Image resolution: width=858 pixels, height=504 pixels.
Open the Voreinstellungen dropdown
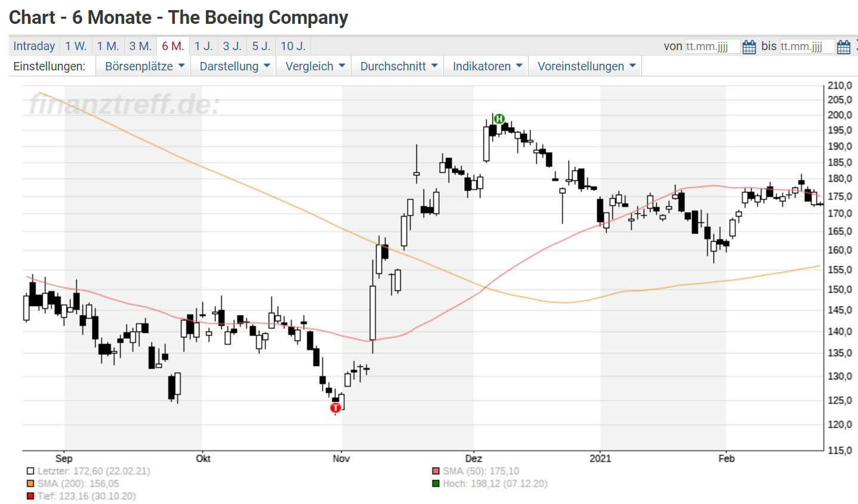click(x=587, y=66)
